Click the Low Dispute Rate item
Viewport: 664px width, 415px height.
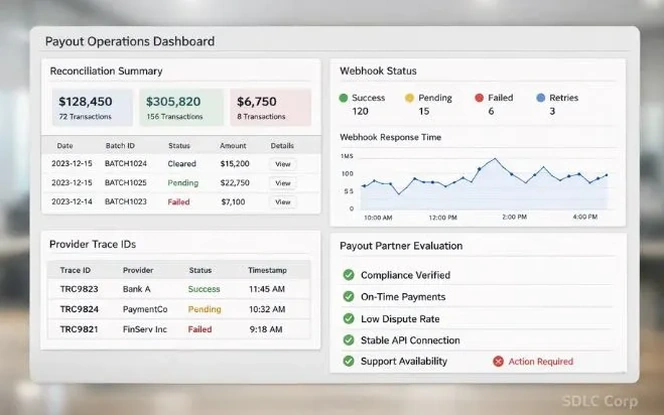(400, 319)
